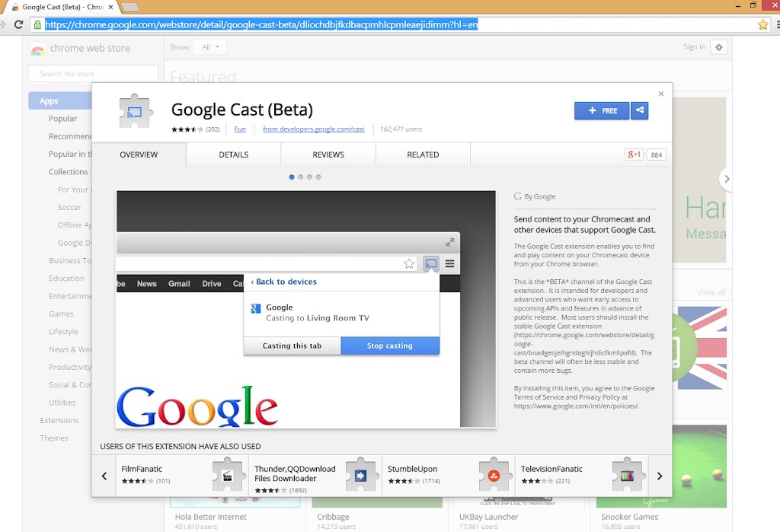Click the StumbleUpon title text
780x532 pixels.
(412, 469)
